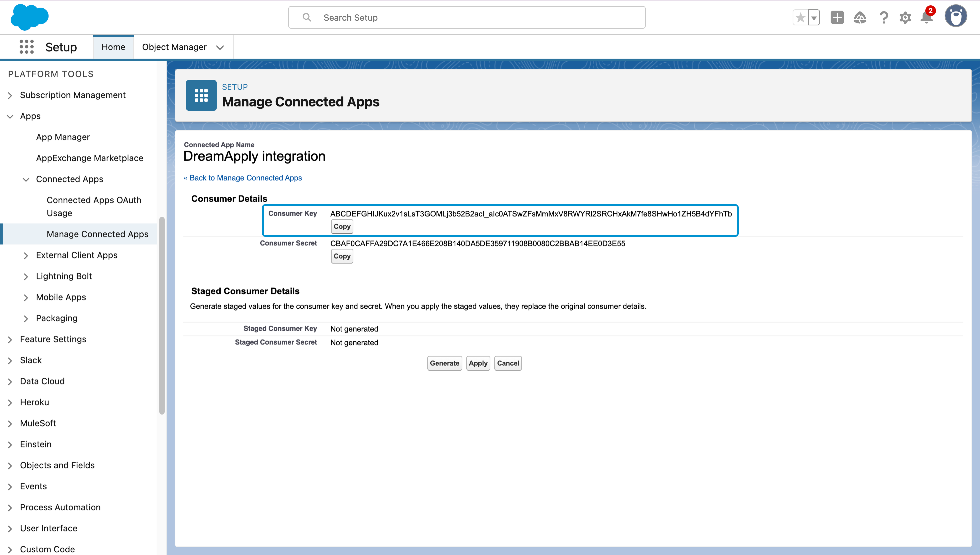The width and height of the screenshot is (980, 555).
Task: Open the user profile avatar
Action: click(956, 16)
